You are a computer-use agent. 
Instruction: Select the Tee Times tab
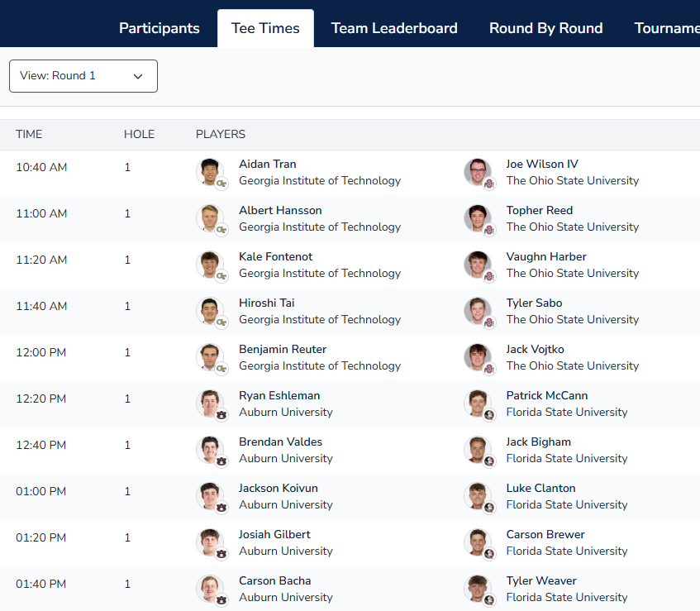click(265, 28)
